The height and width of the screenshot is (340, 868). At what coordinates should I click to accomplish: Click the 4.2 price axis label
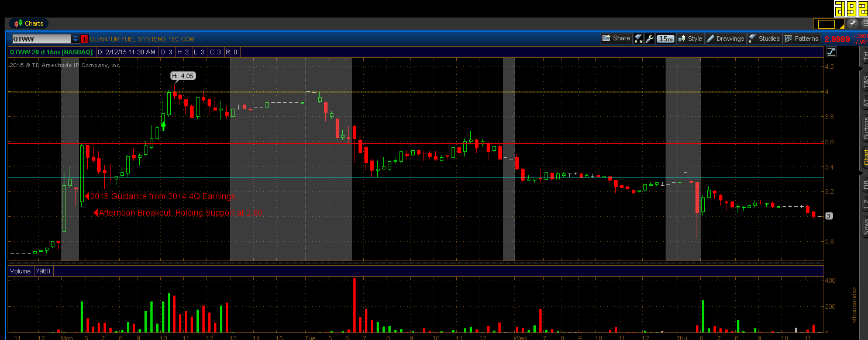click(x=829, y=67)
